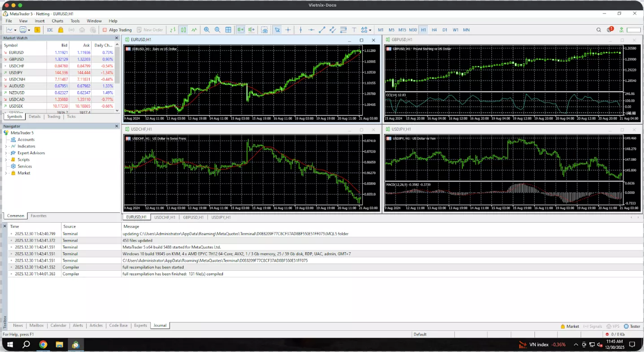Select the H4 timeframe button
The height and width of the screenshot is (352, 644).
(434, 30)
